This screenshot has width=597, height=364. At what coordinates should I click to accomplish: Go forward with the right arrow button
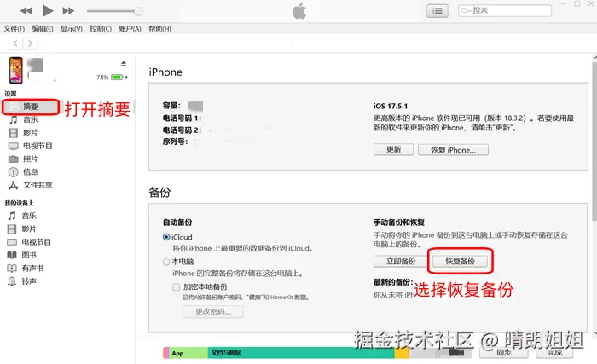(x=30, y=43)
